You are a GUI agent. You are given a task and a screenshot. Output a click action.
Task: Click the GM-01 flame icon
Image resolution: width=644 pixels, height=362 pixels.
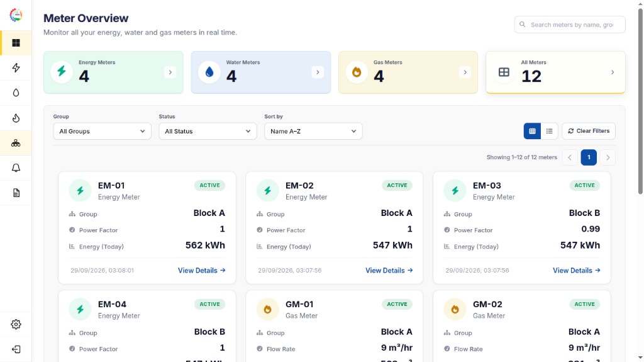(267, 309)
